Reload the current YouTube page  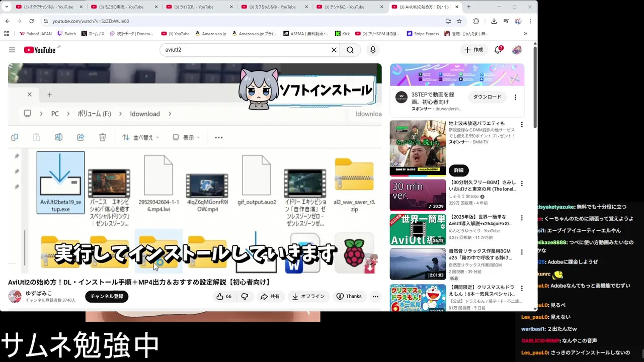pyautogui.click(x=31, y=21)
